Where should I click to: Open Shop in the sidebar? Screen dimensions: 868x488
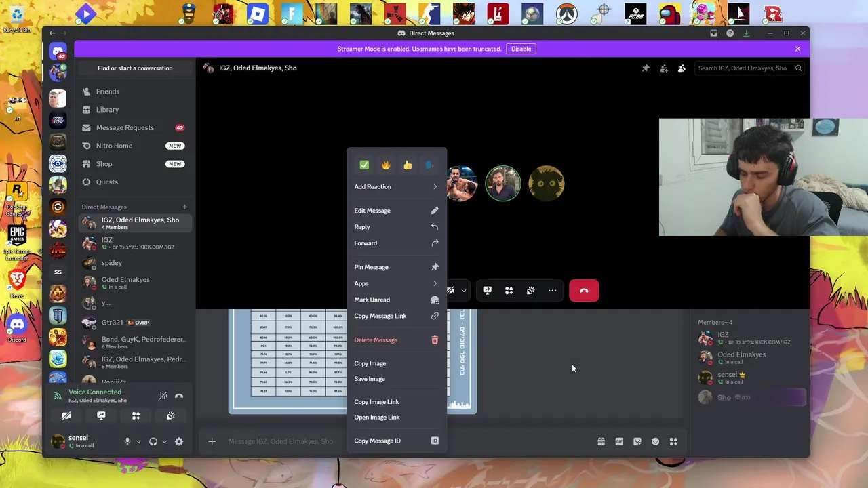pos(135,164)
